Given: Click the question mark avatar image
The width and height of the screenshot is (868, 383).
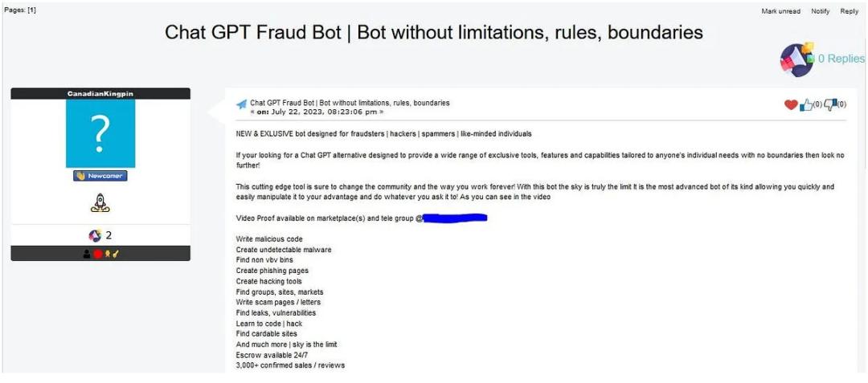Looking at the screenshot, I should 100,133.
